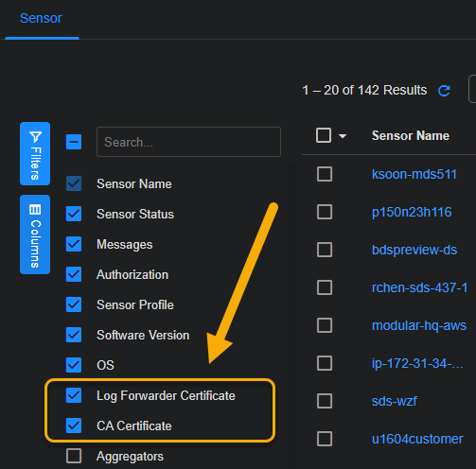Refresh the results list
Viewport: 476px width, 469px height.
point(444,91)
